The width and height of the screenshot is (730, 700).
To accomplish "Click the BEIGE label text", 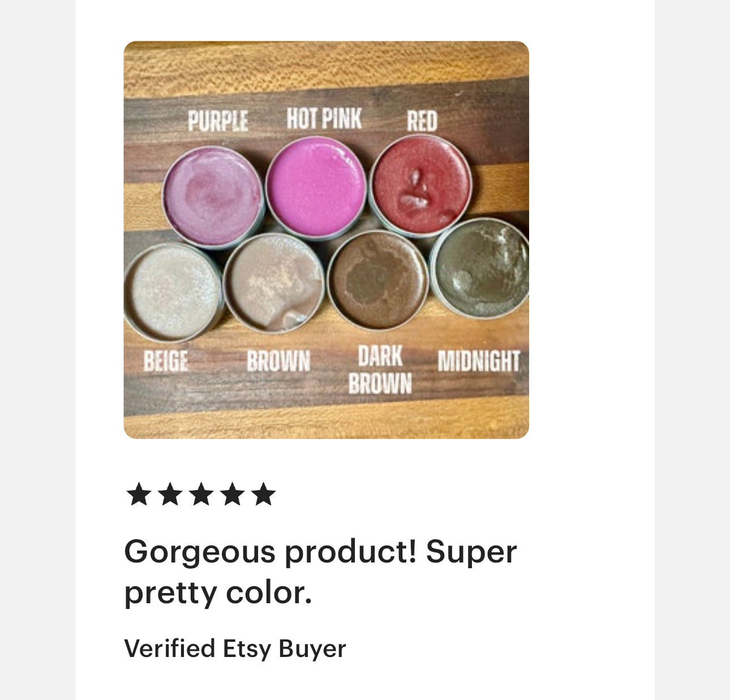I will pyautogui.click(x=165, y=361).
